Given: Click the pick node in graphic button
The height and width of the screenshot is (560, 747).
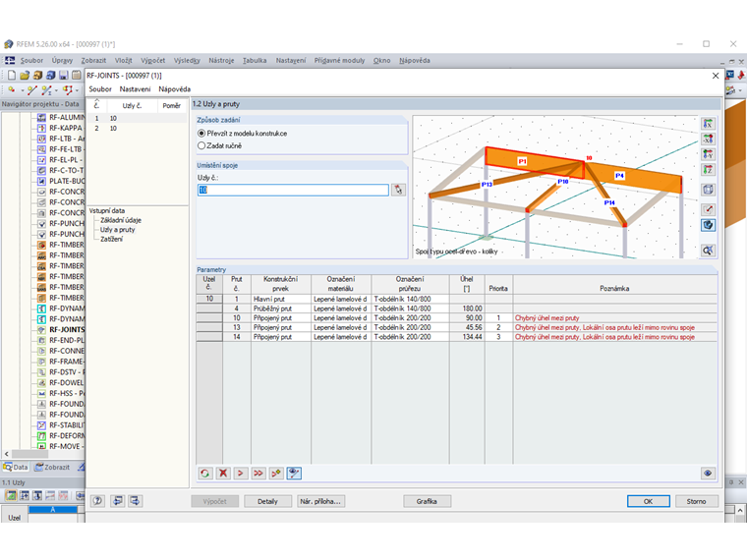Looking at the screenshot, I should coord(398,190).
